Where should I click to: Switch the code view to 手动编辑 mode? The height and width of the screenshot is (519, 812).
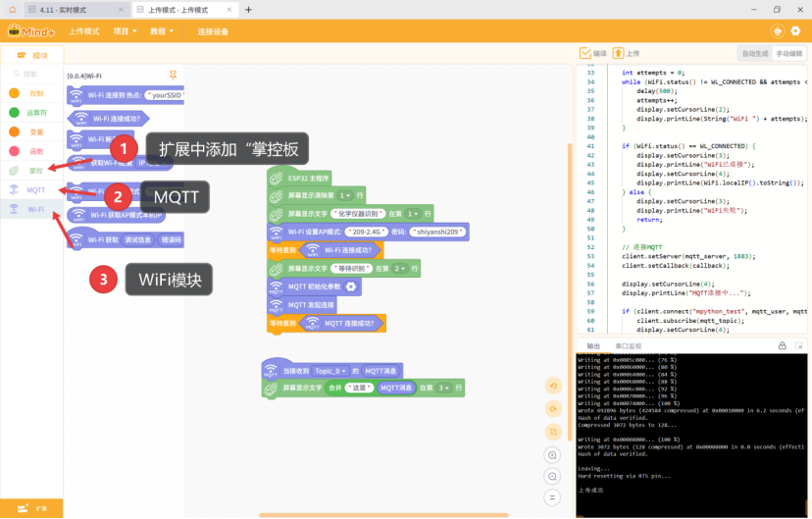788,53
